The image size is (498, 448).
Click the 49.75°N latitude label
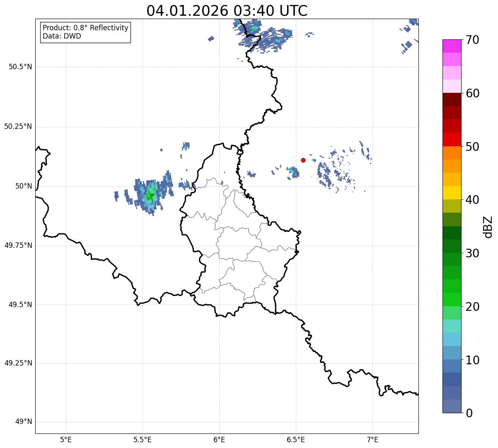click(18, 245)
